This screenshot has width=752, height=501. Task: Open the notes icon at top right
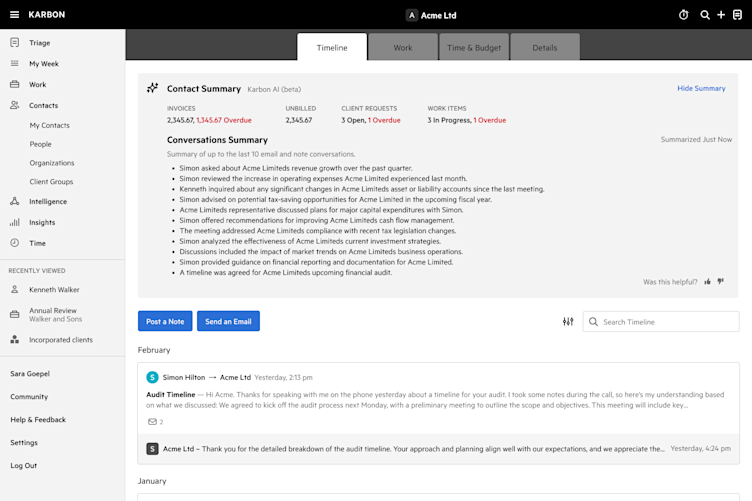pos(737,15)
